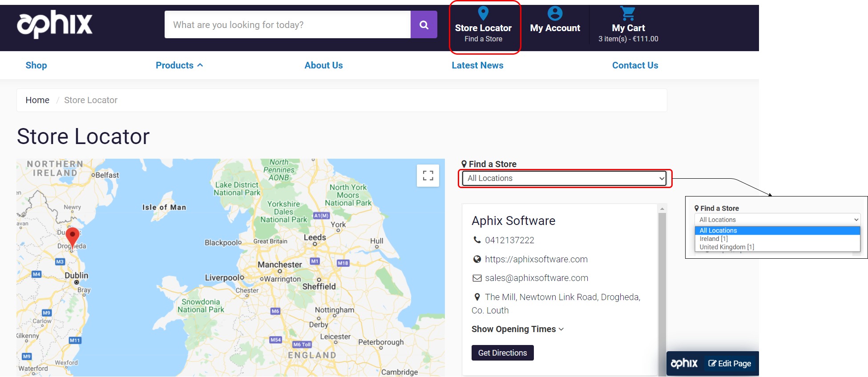The height and width of the screenshot is (377, 868).
Task: Open My Account user icon
Action: click(x=555, y=13)
